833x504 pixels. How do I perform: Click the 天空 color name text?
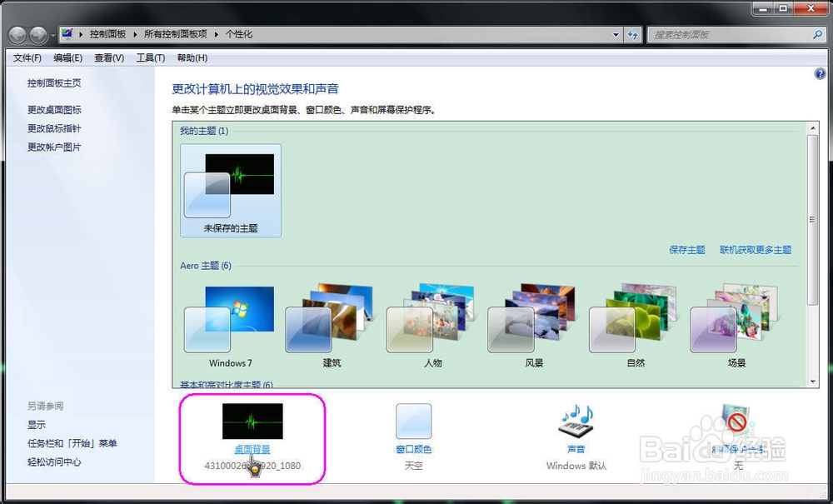tap(413, 466)
